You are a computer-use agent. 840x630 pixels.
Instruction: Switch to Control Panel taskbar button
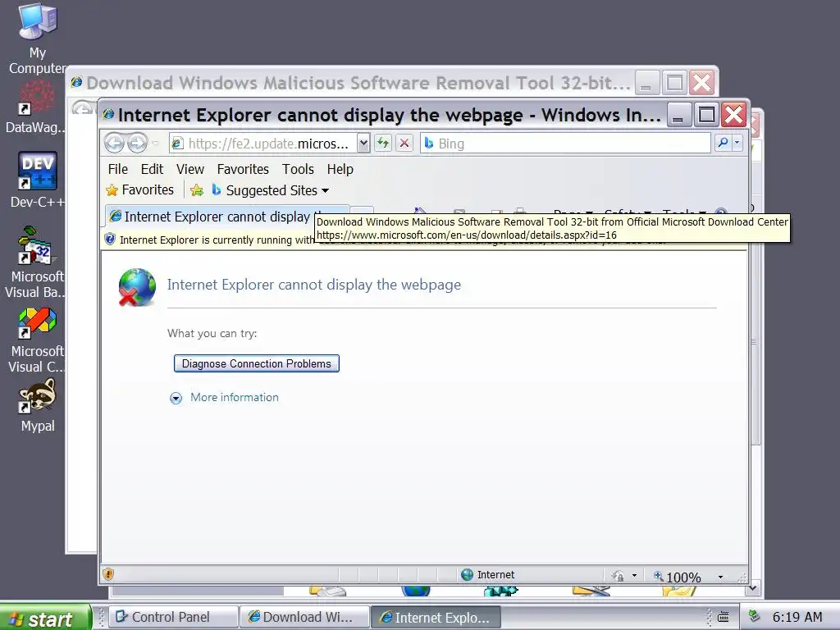pyautogui.click(x=173, y=617)
